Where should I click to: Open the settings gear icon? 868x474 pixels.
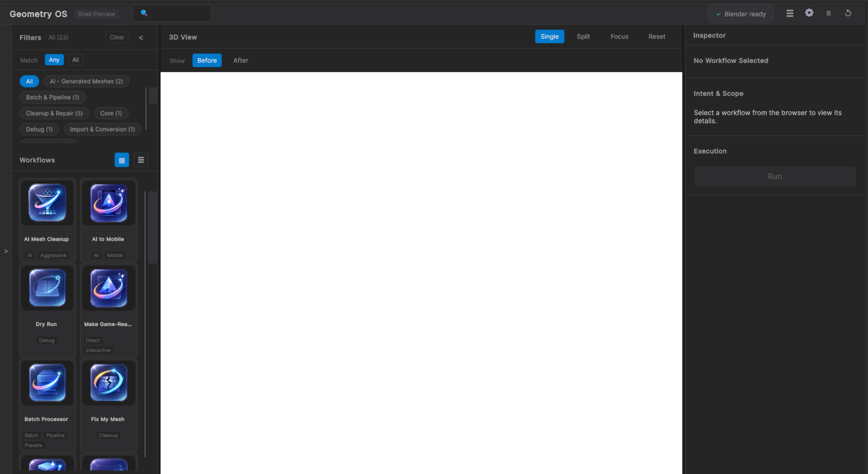[x=809, y=13]
